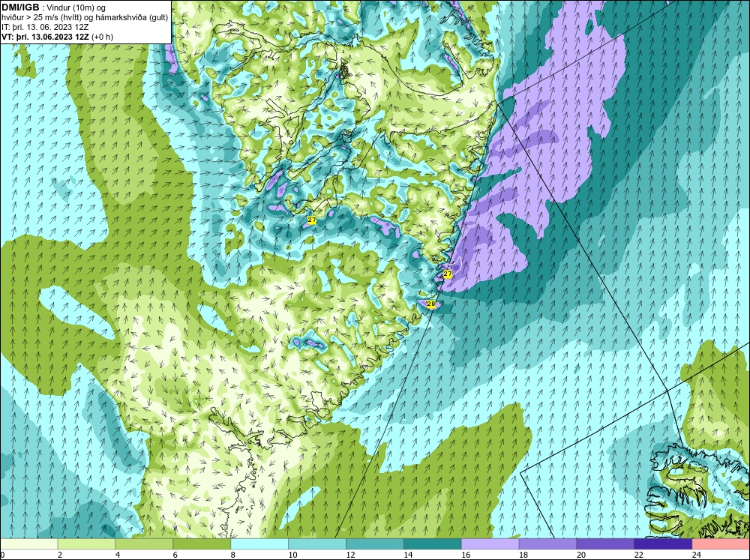Click the pale yellow 0–2 m/s legend swatch

click(x=28, y=544)
